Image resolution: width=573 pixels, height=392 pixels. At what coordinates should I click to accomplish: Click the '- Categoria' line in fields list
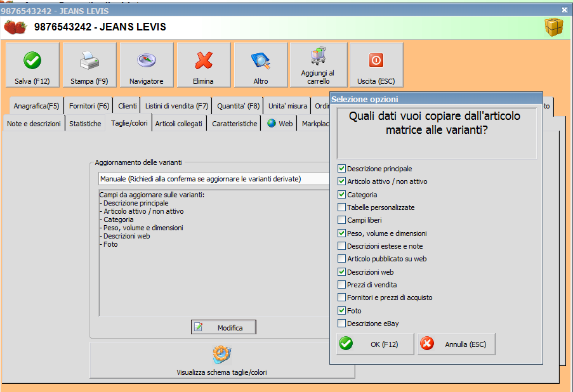coord(117,219)
